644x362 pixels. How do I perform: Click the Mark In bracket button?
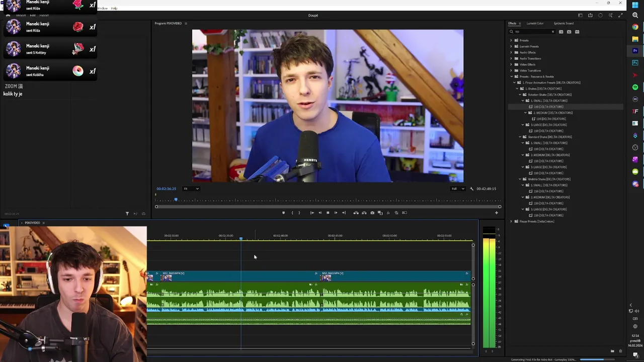[292, 213]
